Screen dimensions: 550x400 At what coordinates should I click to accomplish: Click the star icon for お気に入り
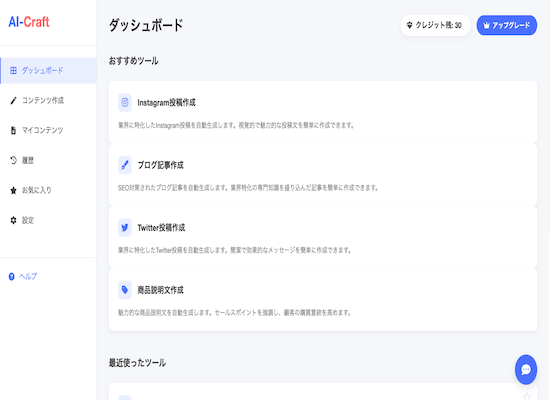coord(13,191)
